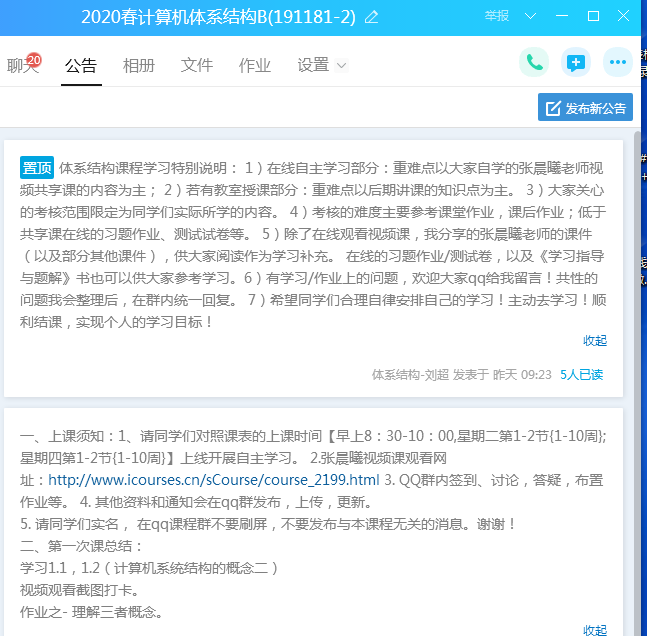Expand the title bar dropdown chevron next to 举报
647x636 pixels.
530,16
